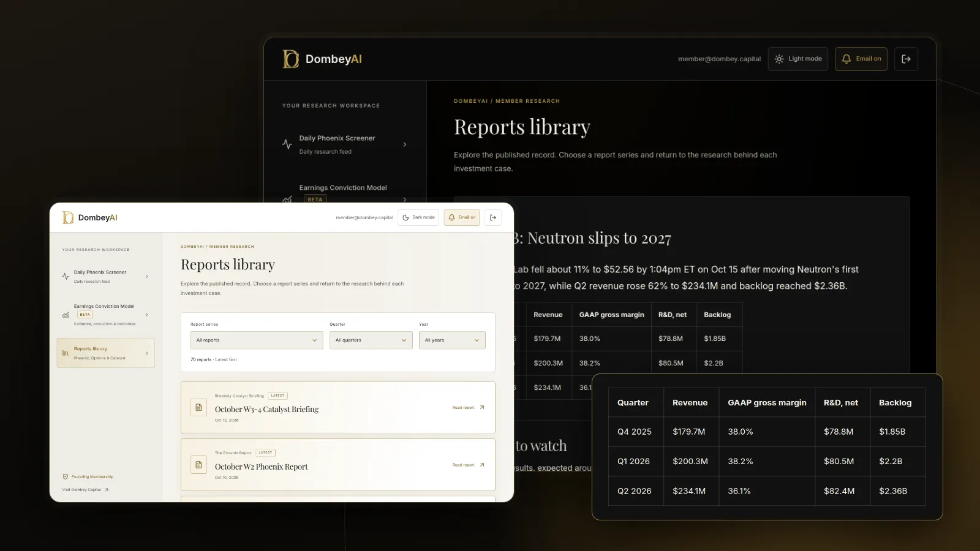Click Read report for October W2 Phoenix Report
Image resolution: width=980 pixels, height=551 pixels.
pos(468,465)
